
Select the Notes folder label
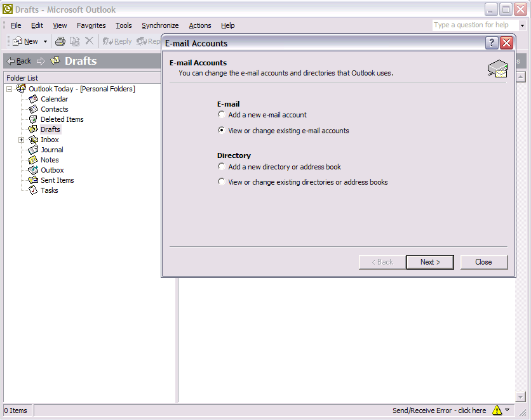click(50, 160)
